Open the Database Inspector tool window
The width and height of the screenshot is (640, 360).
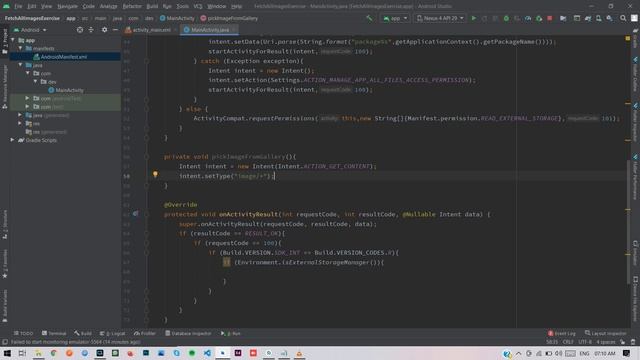pyautogui.click(x=188, y=333)
